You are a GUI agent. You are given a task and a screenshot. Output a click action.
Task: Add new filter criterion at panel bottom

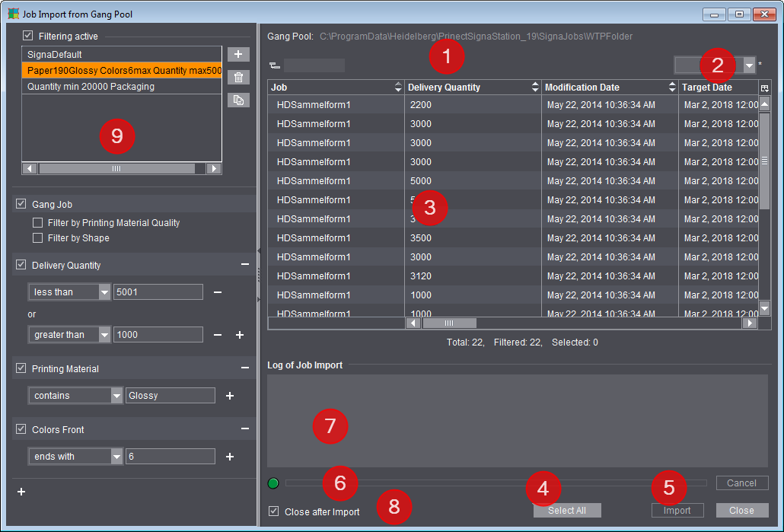pos(21,492)
